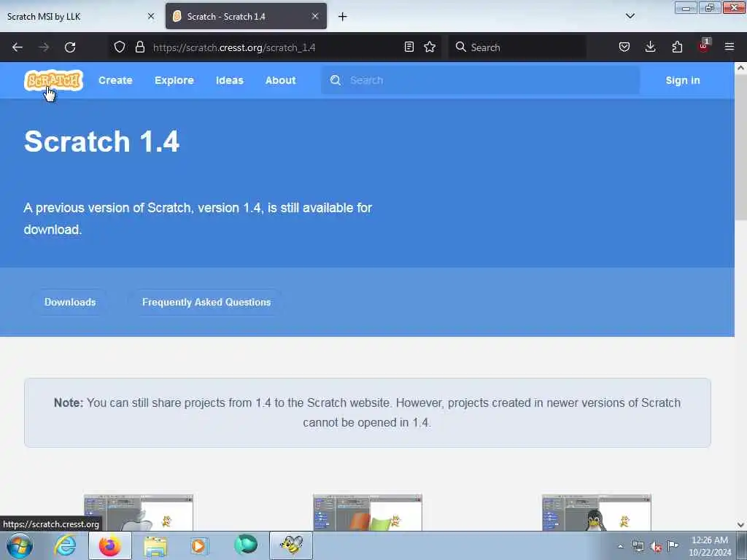
Task: Open the Firefox downloads panel icon
Action: [x=650, y=47]
